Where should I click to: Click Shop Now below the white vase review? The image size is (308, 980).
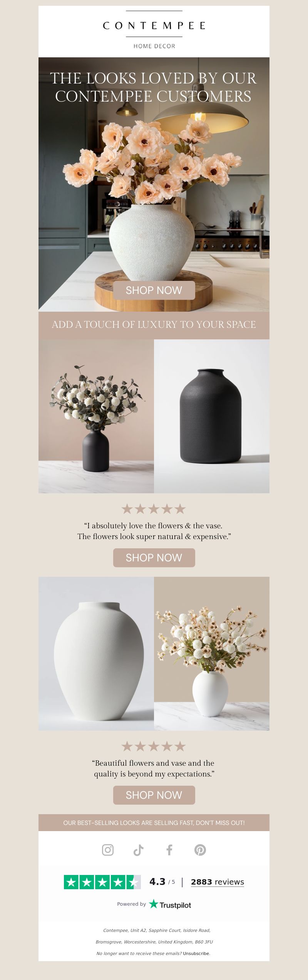click(x=154, y=795)
